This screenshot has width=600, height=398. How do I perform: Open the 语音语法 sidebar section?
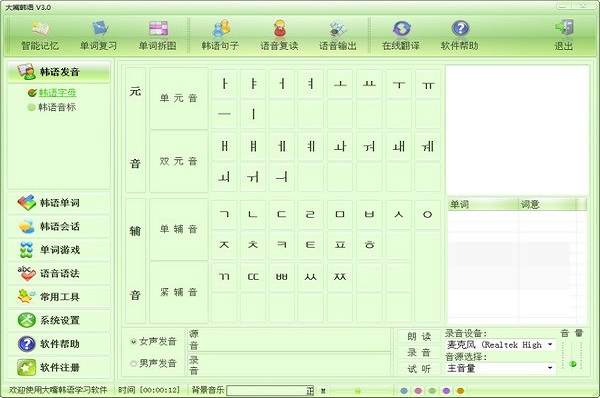(x=59, y=273)
